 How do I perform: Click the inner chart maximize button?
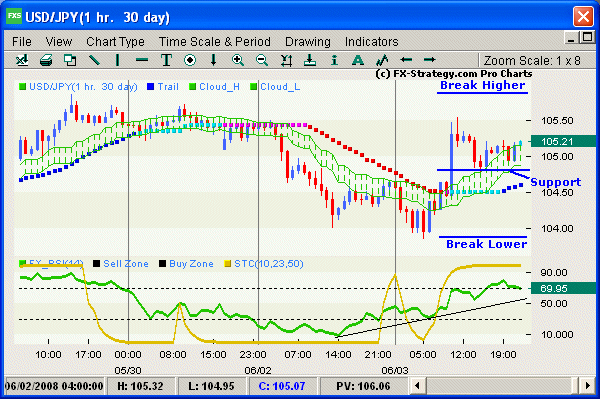pos(587,37)
